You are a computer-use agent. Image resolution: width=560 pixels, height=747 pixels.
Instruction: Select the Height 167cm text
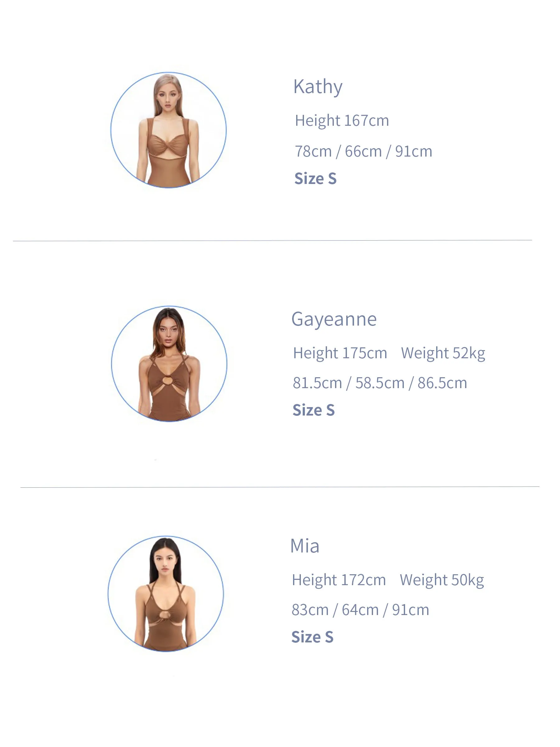[x=342, y=121]
